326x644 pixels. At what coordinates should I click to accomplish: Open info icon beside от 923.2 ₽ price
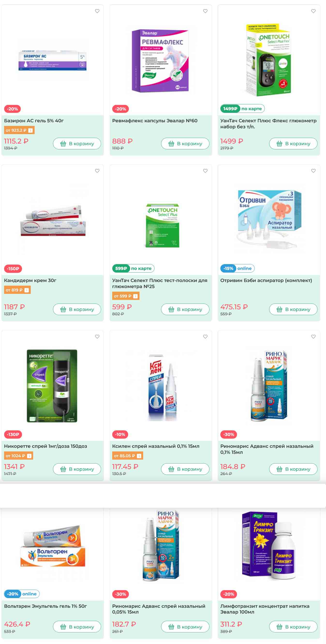30,130
